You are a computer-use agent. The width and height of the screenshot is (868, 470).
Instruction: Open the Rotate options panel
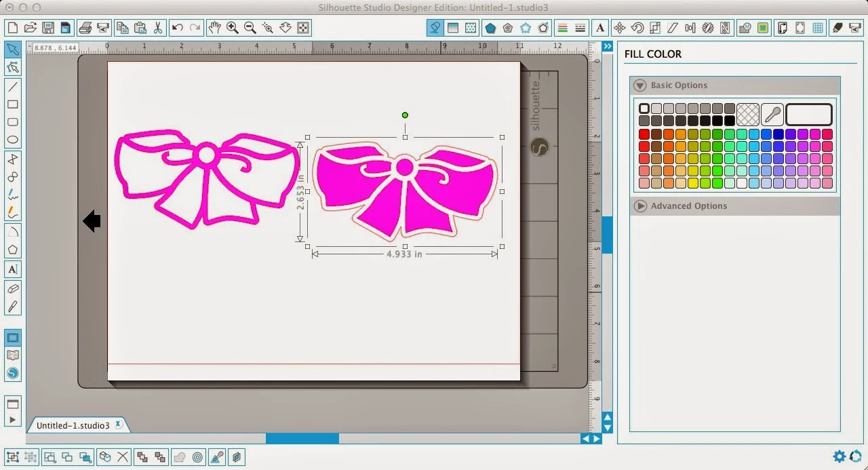pos(636,28)
